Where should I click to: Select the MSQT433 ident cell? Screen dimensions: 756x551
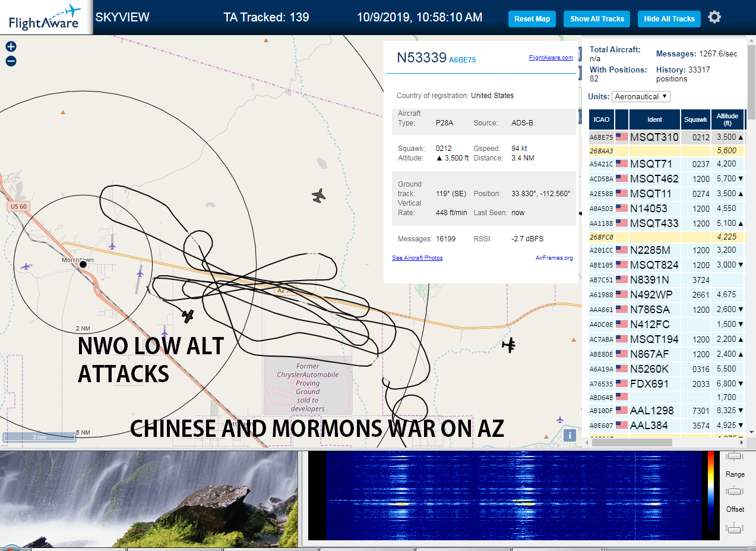(x=654, y=223)
